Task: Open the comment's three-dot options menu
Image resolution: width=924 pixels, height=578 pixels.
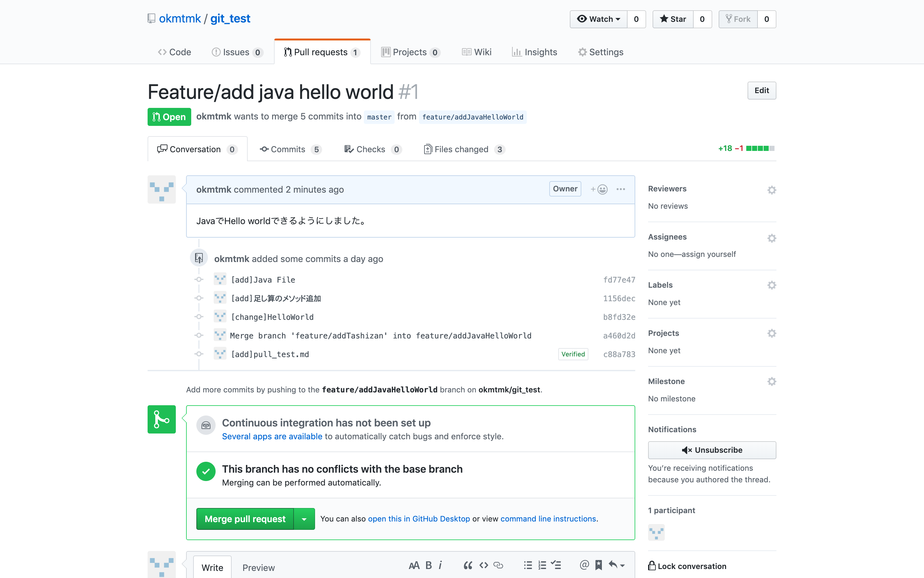Action: click(x=621, y=189)
